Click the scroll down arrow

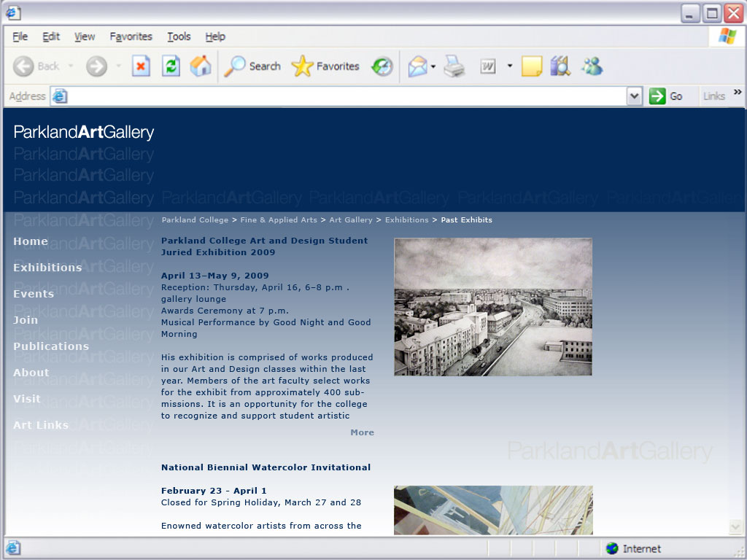point(735,526)
